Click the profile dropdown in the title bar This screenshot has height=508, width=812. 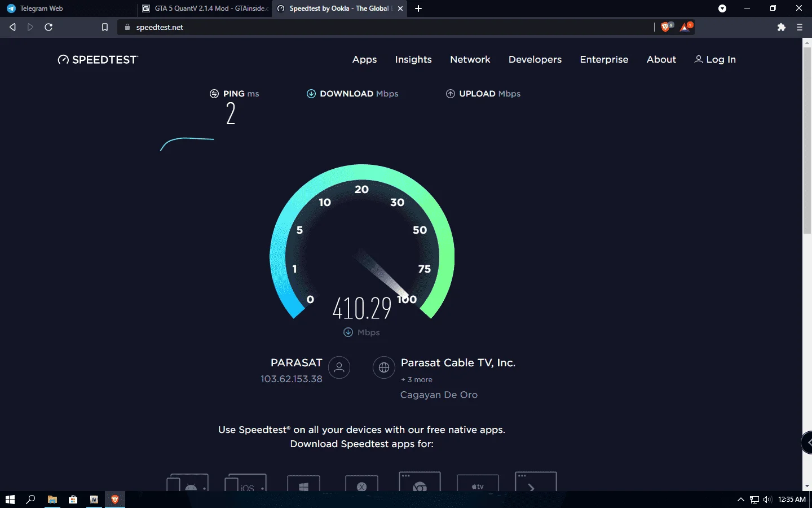click(722, 8)
